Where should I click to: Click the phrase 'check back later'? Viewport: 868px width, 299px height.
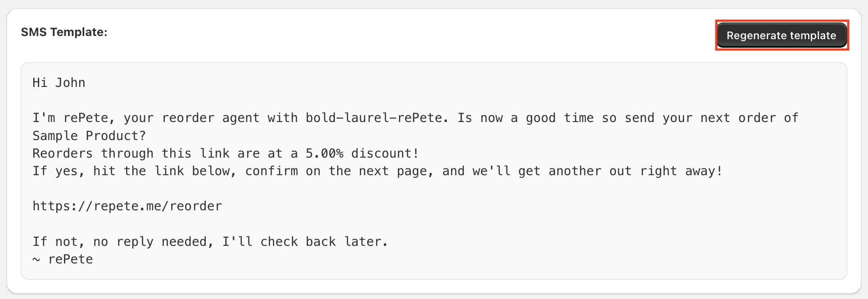point(323,241)
